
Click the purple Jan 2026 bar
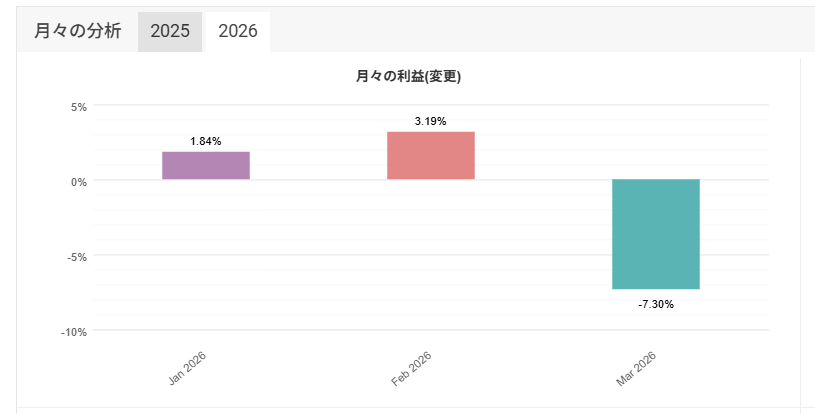[x=206, y=166]
